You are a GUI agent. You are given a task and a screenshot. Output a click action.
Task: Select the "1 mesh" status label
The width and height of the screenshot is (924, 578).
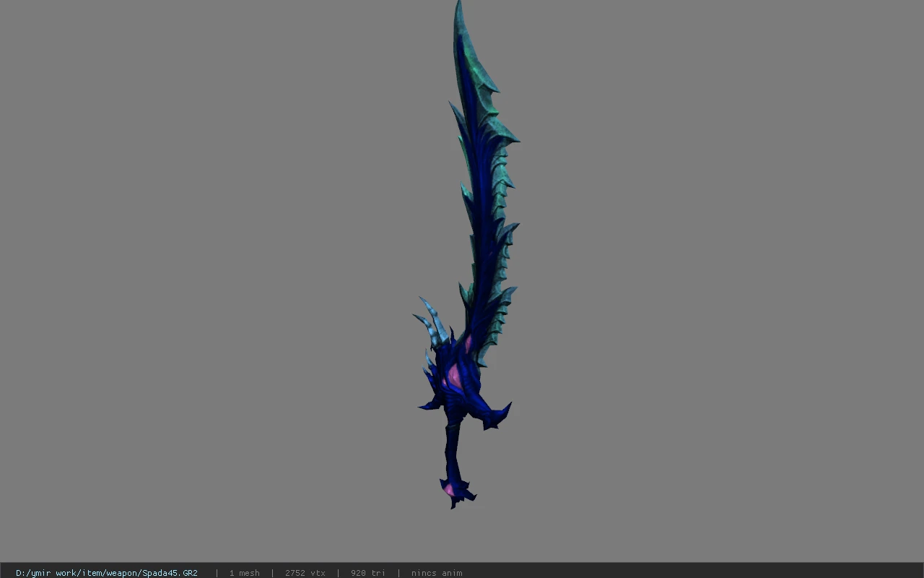[x=245, y=573]
